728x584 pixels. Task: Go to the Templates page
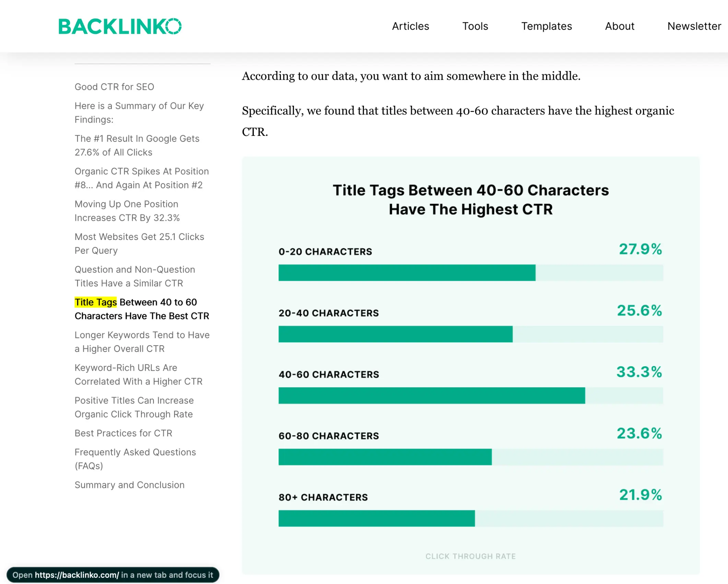click(x=546, y=26)
